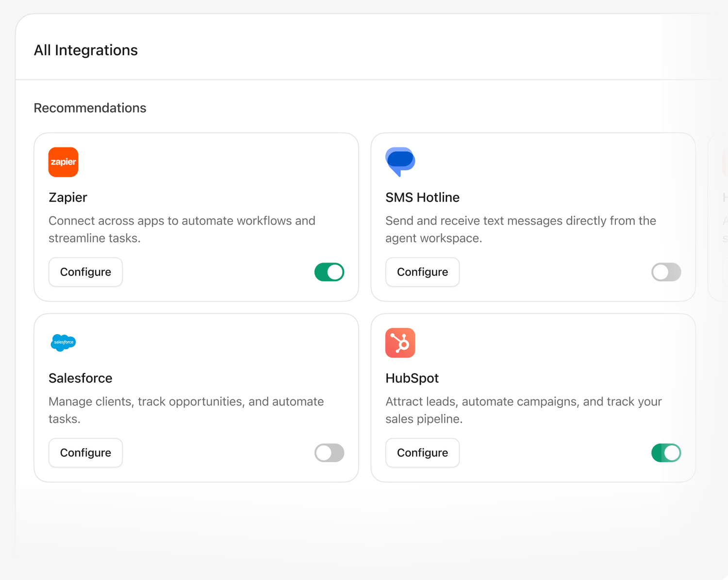This screenshot has height=580, width=728.
Task: Click the All Integrations page heading
Action: [x=86, y=50]
